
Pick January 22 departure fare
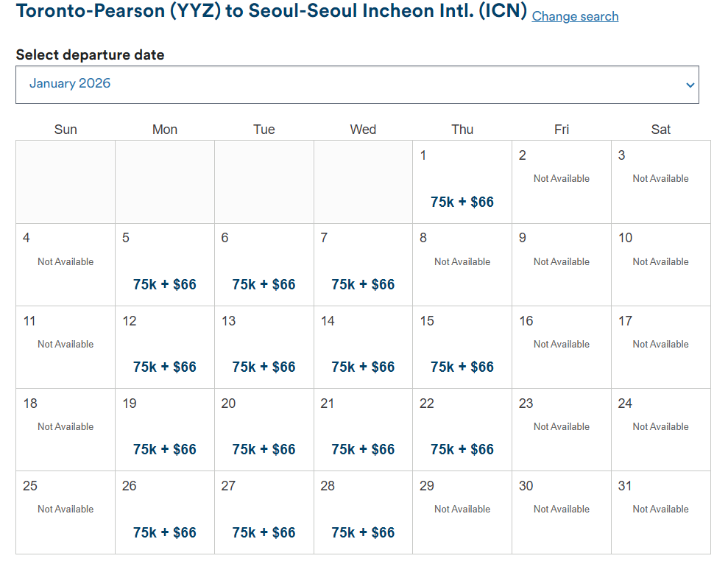tap(462, 449)
